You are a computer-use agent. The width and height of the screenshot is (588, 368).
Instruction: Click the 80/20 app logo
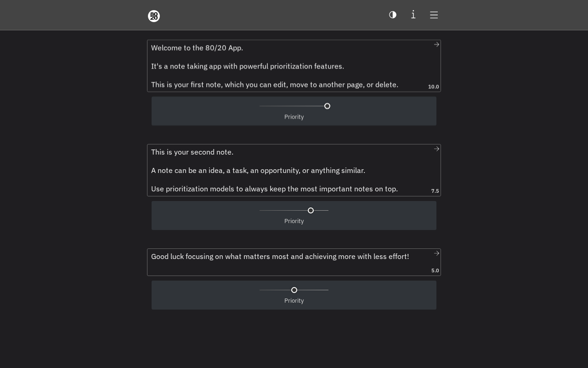tap(154, 16)
